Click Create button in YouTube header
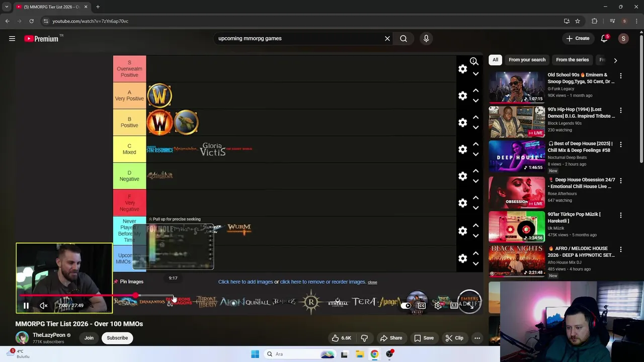Screen dimensions: 644x362 (577, 38)
